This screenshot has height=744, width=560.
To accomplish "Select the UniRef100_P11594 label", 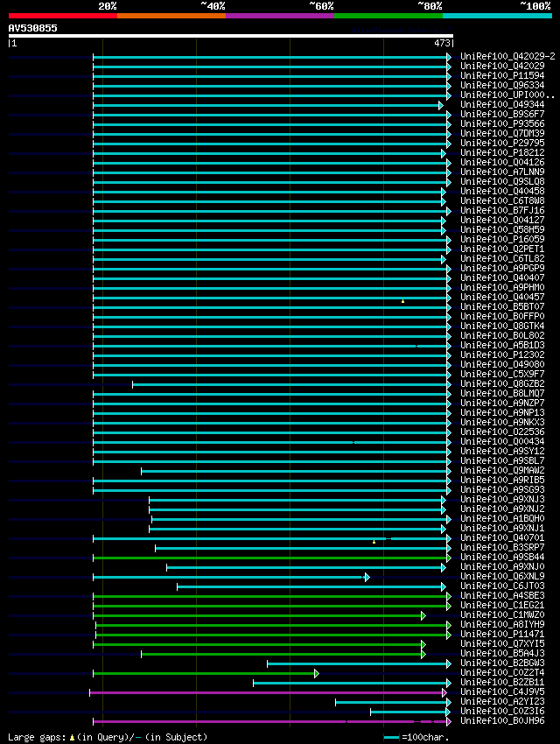I will (502, 75).
